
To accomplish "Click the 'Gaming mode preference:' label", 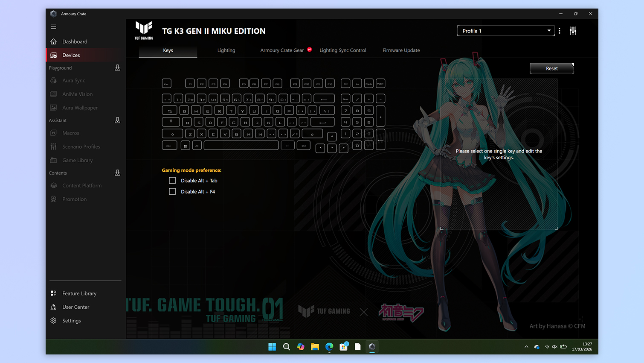I will click(x=191, y=170).
